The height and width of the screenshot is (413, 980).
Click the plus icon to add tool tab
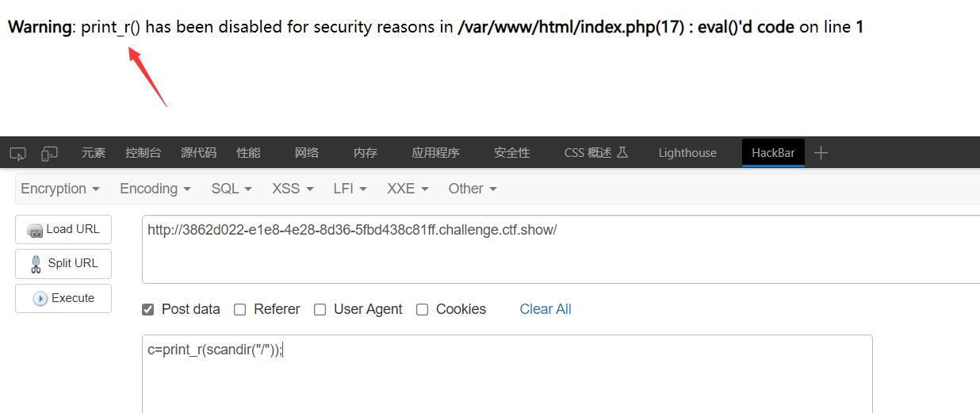coord(821,152)
